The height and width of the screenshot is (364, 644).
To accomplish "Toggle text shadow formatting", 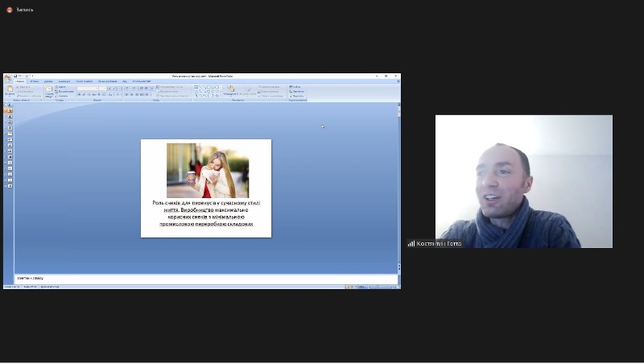I will (98, 94).
